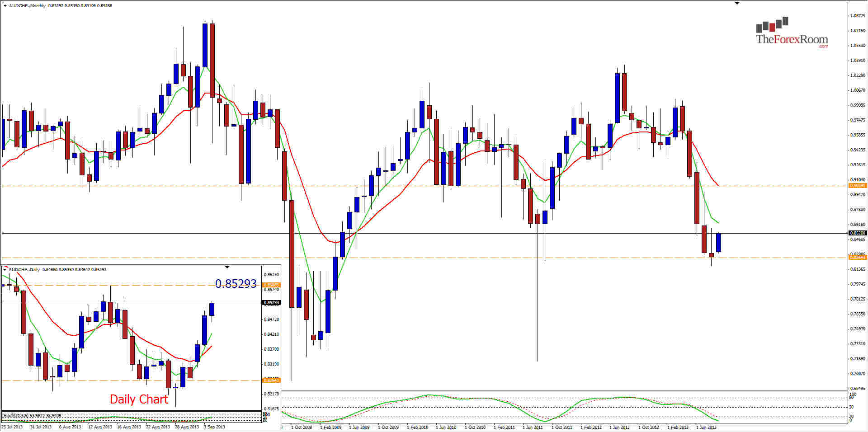Click the 31 Jul 2013 date label

pos(41,427)
